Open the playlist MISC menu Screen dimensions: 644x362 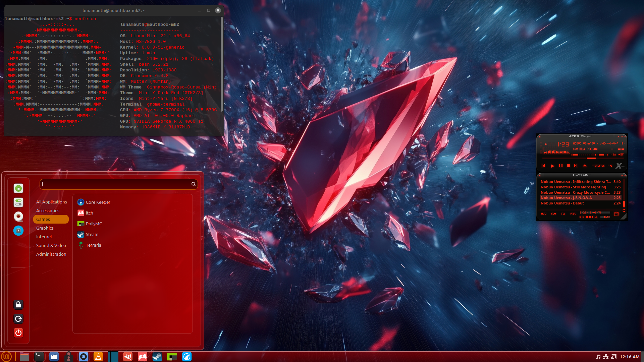click(573, 214)
